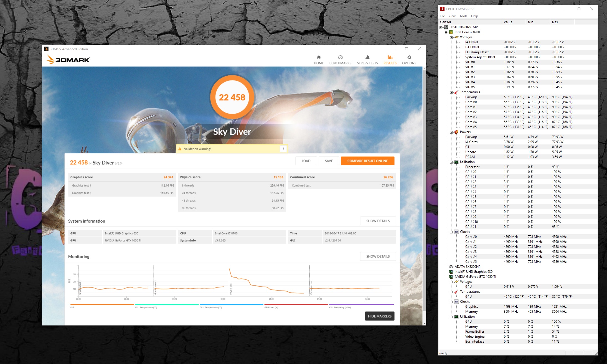The height and width of the screenshot is (364, 607).
Task: Toggle CPU Frequency legend in chart
Action: click(x=361, y=306)
